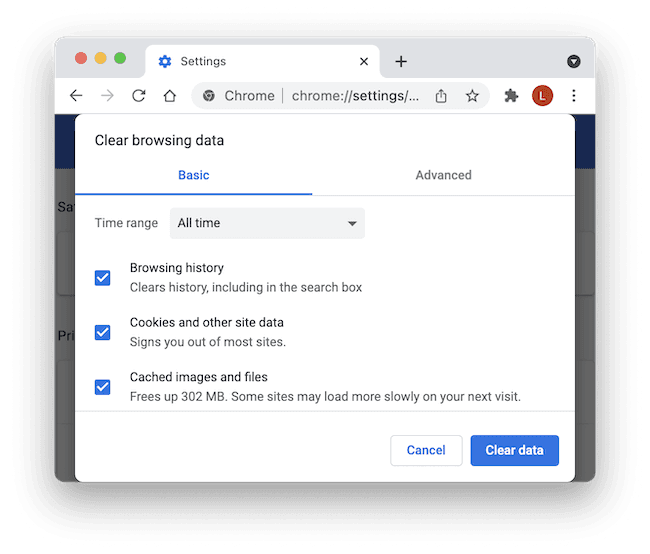Click 'Frees up 302 MB' description
The width and height of the screenshot is (650, 554).
click(x=325, y=397)
